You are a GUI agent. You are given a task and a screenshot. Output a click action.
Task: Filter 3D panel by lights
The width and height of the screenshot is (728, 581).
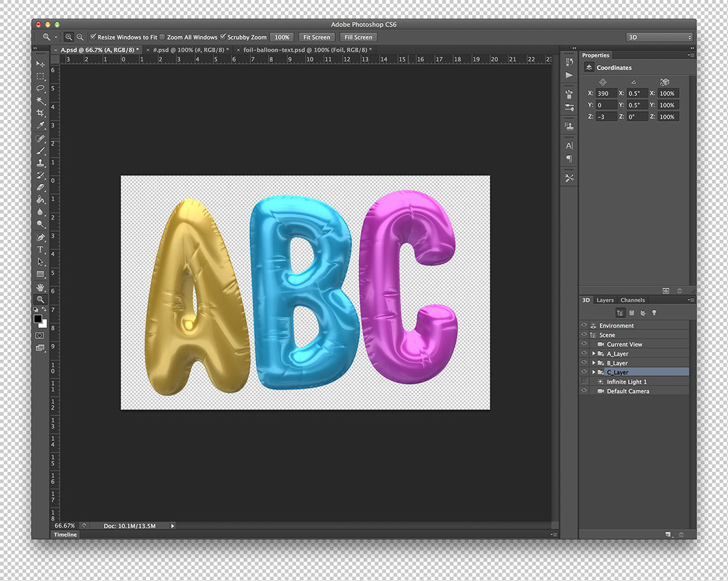(654, 312)
